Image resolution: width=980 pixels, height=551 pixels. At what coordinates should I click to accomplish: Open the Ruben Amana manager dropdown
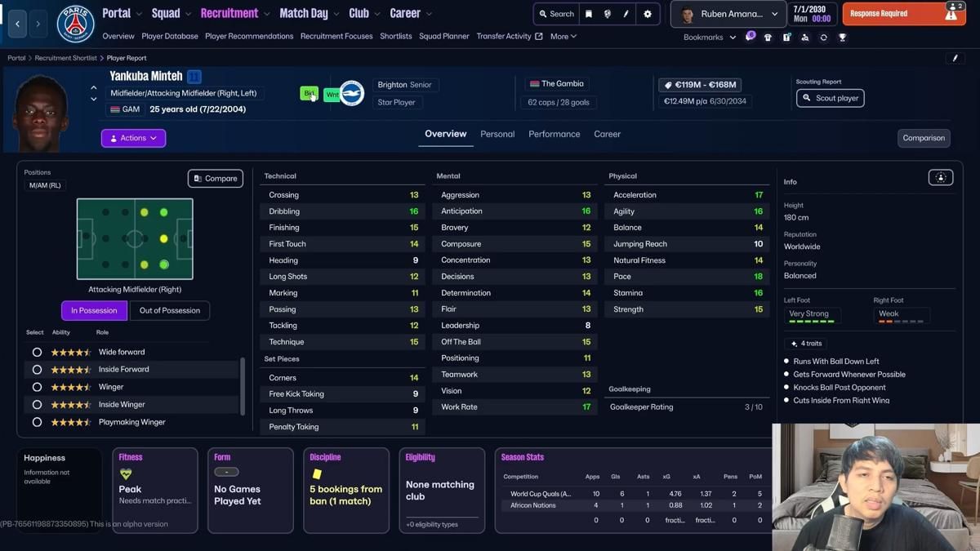pyautogui.click(x=725, y=14)
